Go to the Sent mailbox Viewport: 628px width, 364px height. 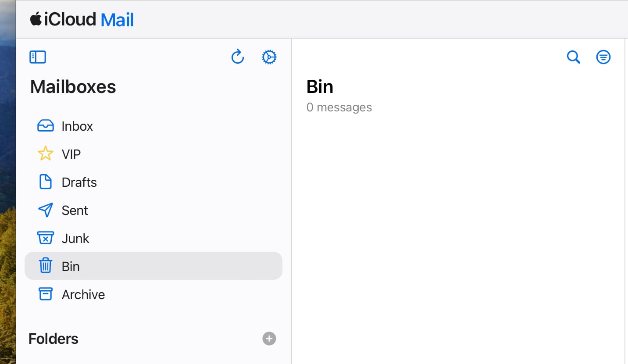75,211
